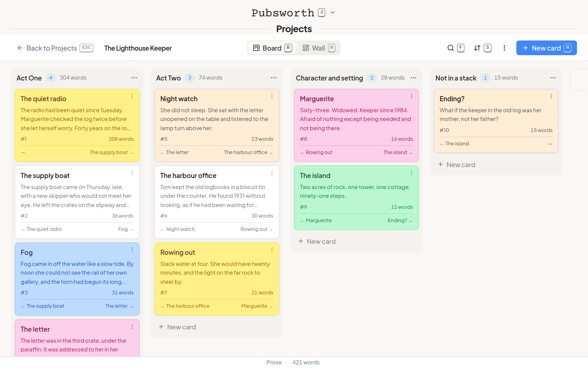Add new card in Not in a stack

pos(457,165)
